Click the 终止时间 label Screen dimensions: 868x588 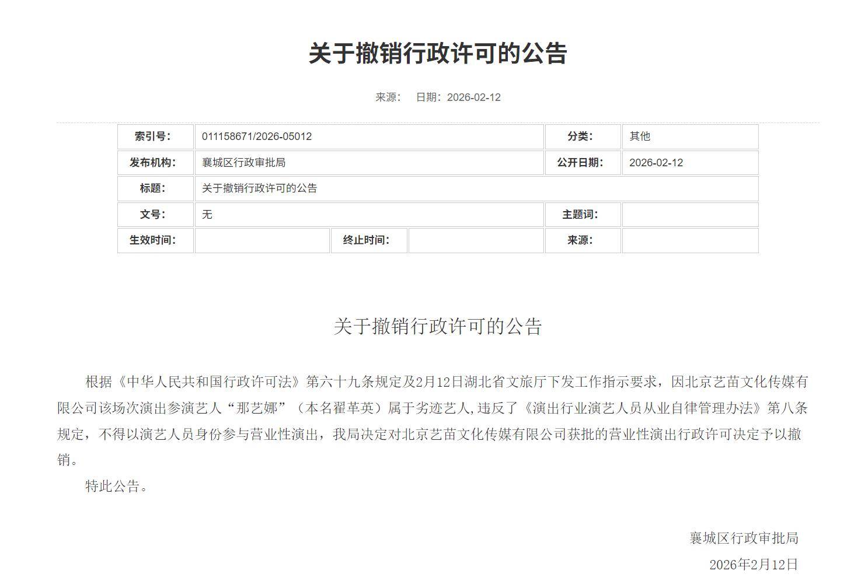coord(367,240)
